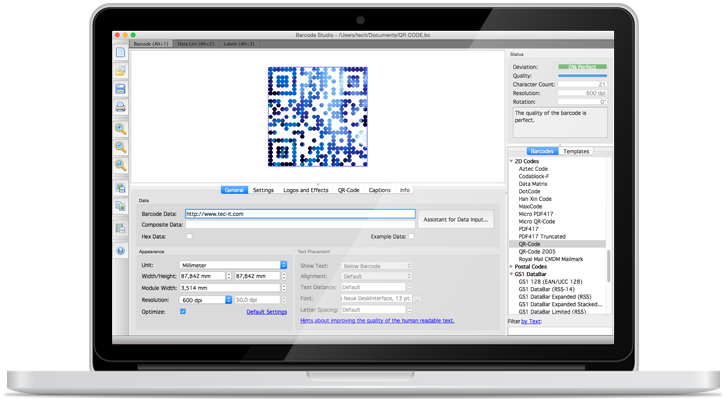Reset zoom with the third magnifier icon
The height and width of the screenshot is (399, 726).
click(x=120, y=165)
